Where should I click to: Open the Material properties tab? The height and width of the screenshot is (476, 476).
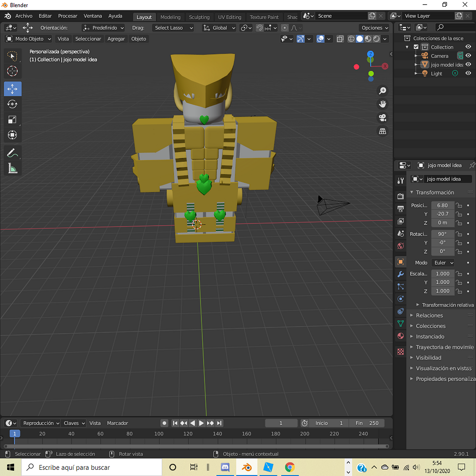point(400,336)
